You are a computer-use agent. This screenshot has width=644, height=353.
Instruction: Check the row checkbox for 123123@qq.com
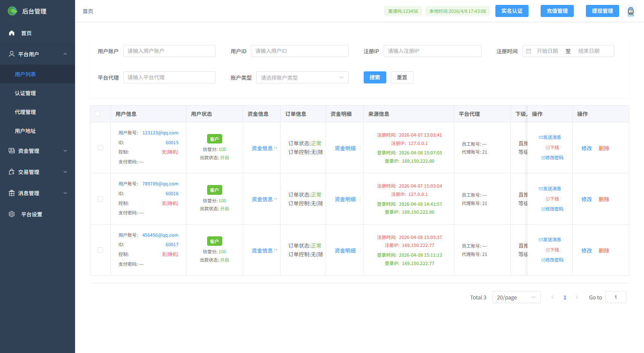pos(100,148)
